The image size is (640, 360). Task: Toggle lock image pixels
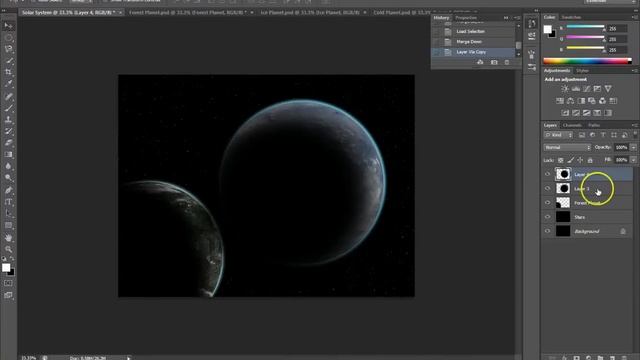pos(571,160)
